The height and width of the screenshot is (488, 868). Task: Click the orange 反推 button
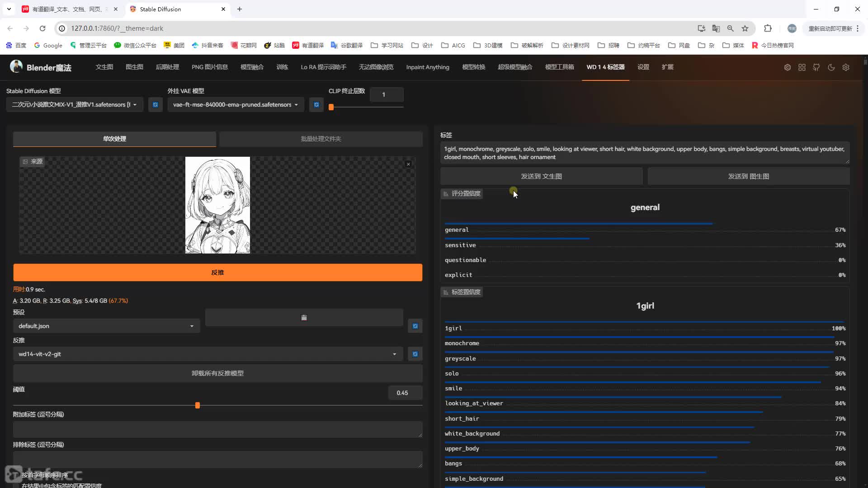click(x=218, y=272)
